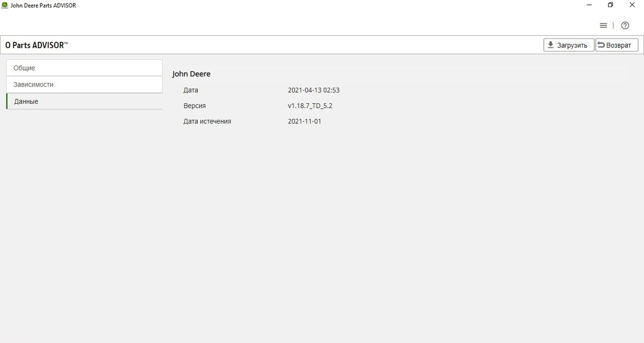This screenshot has width=644, height=343.
Task: Open the help question mark icon
Action: click(625, 26)
